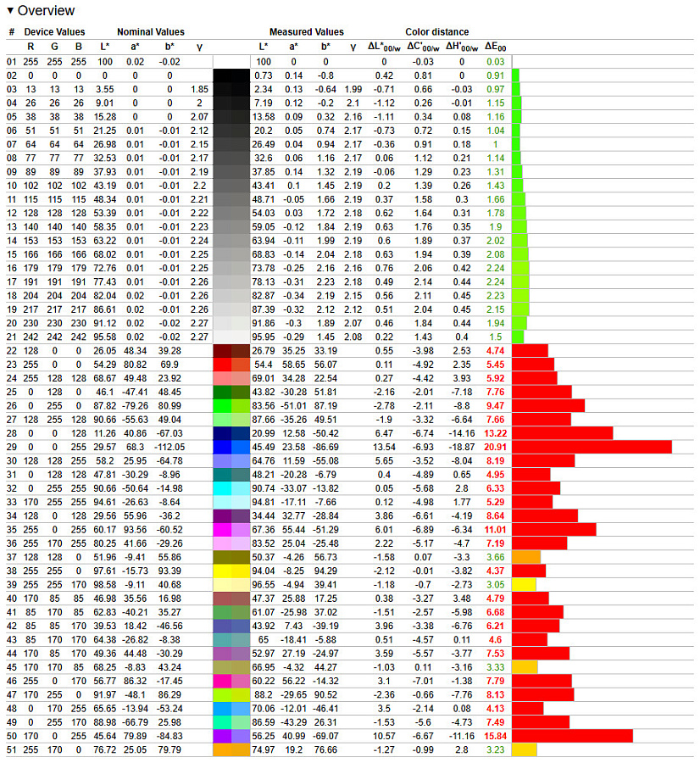Click nominal L* value 54.29 in row 23

click(x=105, y=365)
